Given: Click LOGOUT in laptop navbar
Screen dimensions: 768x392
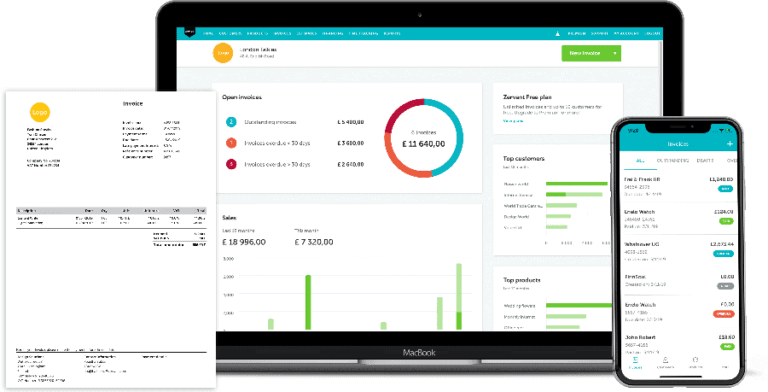Looking at the screenshot, I should pyautogui.click(x=652, y=33).
